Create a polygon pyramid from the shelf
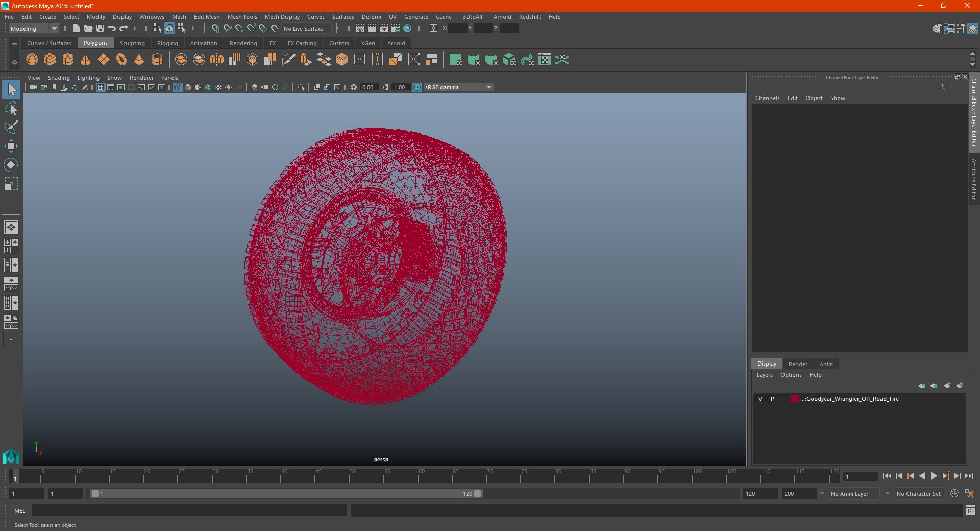This screenshot has width=980, height=531. (139, 60)
